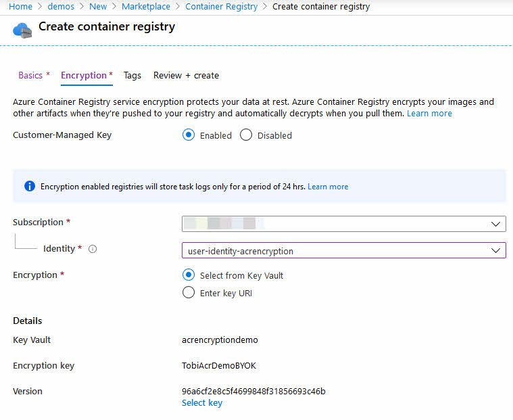This screenshot has width=513, height=420.
Task: Choose Select from Key Vault option
Action: 189,275
